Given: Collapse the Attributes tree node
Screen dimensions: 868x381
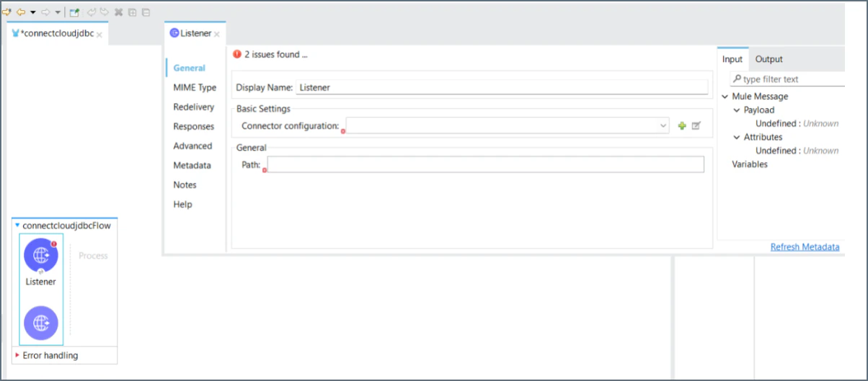Looking at the screenshot, I should tap(737, 137).
